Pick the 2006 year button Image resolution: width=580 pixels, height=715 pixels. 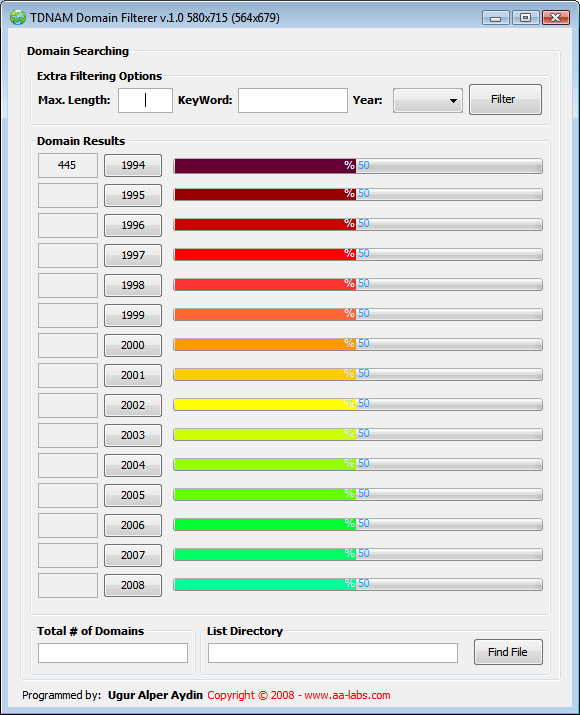(133, 525)
